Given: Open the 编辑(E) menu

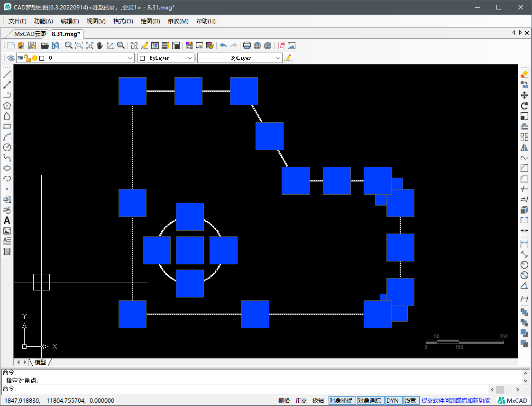Looking at the screenshot, I should [x=70, y=21].
